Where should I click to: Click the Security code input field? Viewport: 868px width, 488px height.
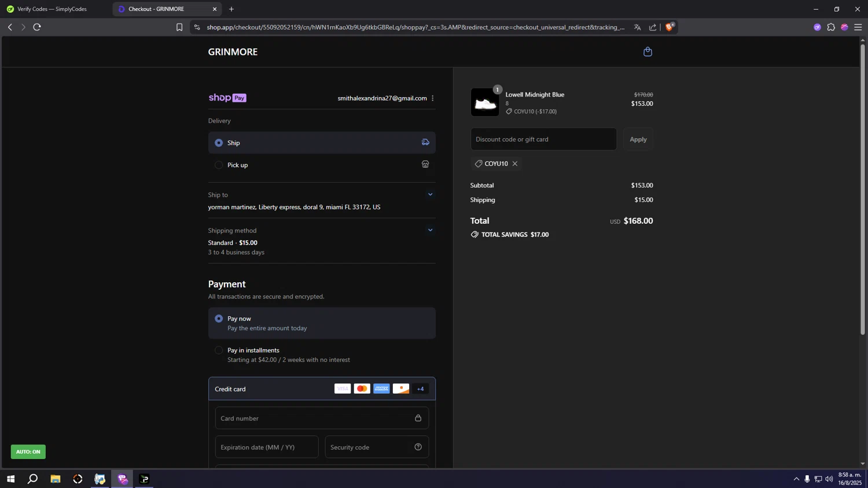pyautogui.click(x=377, y=447)
